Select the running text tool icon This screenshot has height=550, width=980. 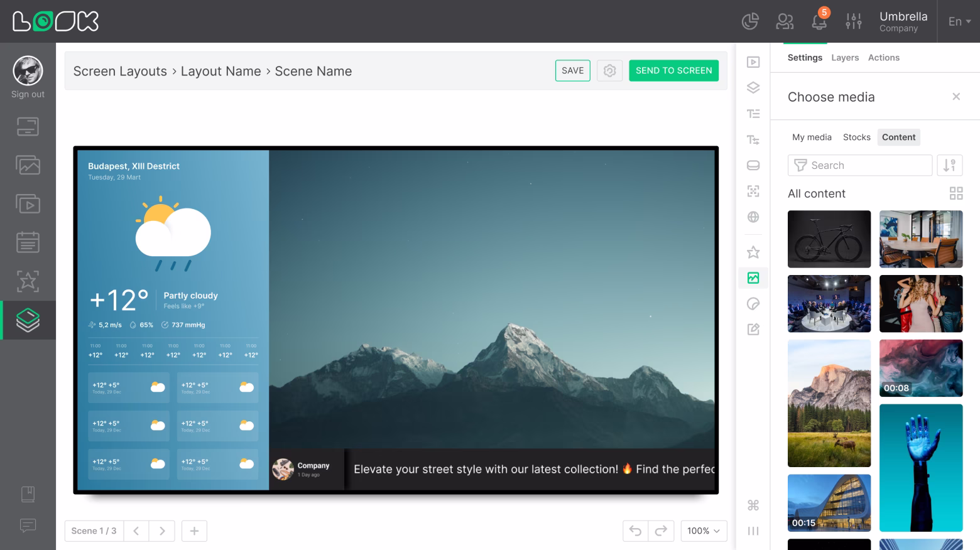point(753,139)
